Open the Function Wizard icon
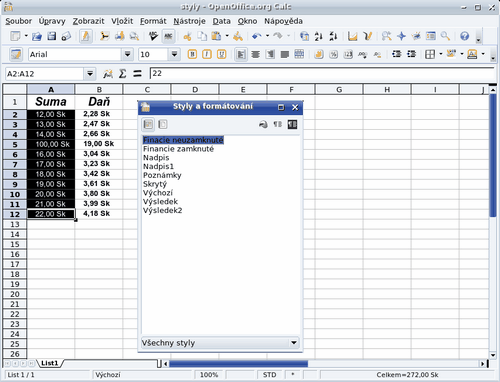The height and width of the screenshot is (382, 500). pyautogui.click(x=107, y=74)
